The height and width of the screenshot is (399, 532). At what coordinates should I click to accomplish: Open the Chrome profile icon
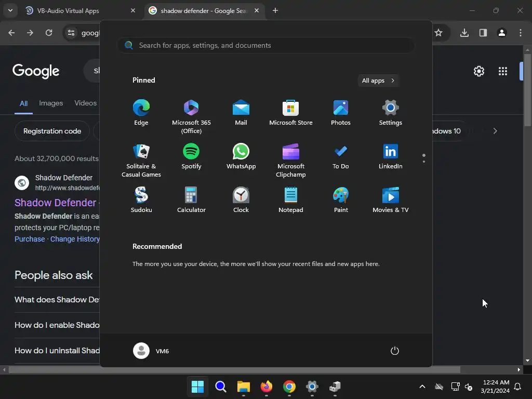click(502, 33)
